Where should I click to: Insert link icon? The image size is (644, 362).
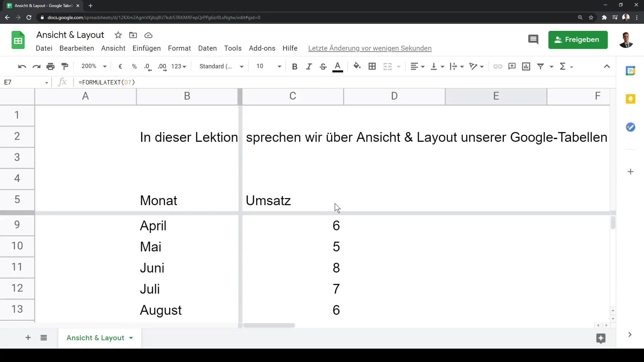498,66
